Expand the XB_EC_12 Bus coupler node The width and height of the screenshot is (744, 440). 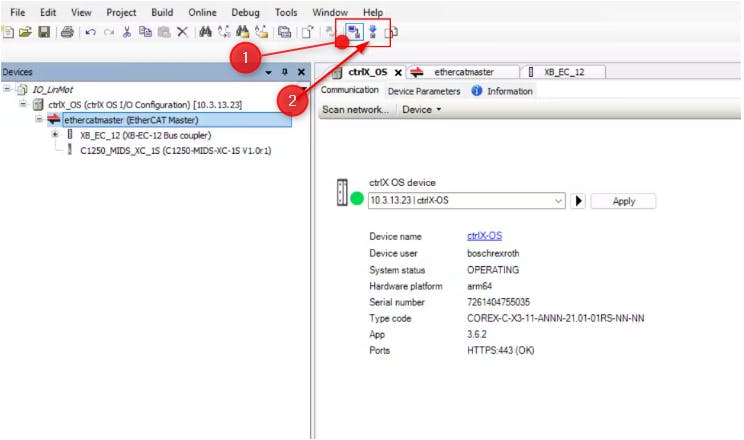(55, 135)
